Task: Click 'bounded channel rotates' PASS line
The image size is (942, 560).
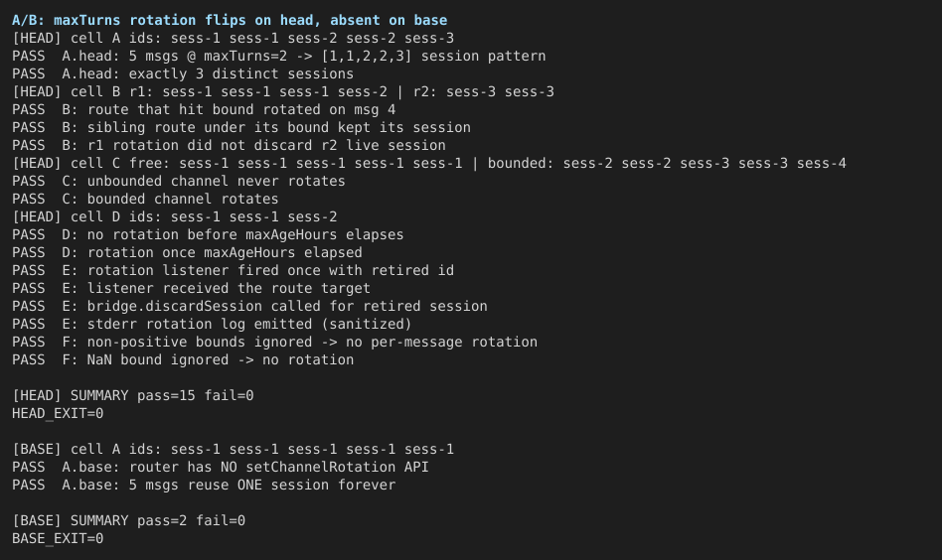Action: pos(145,200)
